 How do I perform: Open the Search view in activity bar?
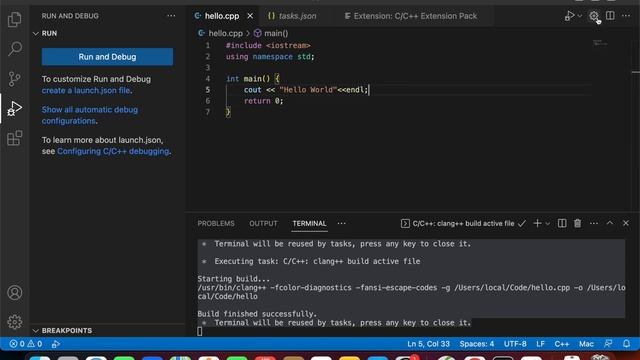(15, 49)
